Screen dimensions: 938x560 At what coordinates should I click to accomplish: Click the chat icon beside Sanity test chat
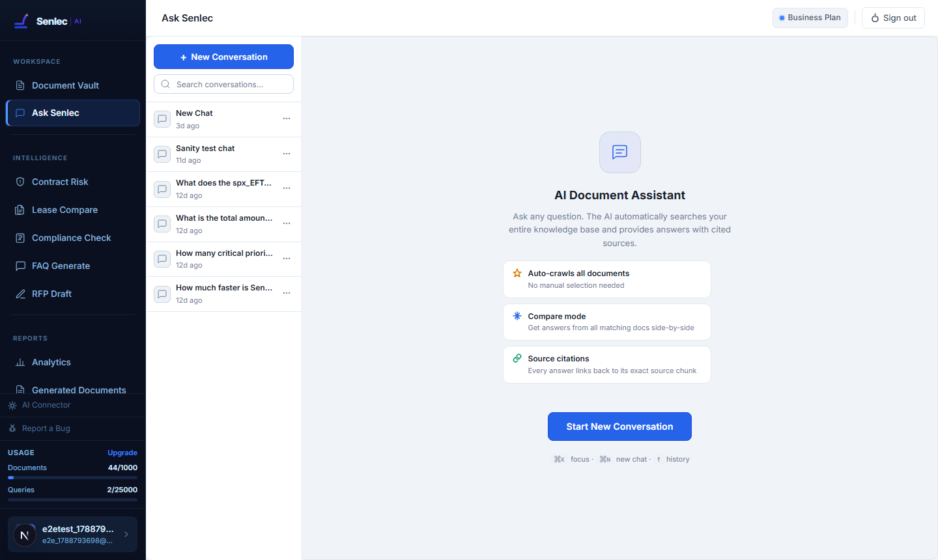point(162,154)
